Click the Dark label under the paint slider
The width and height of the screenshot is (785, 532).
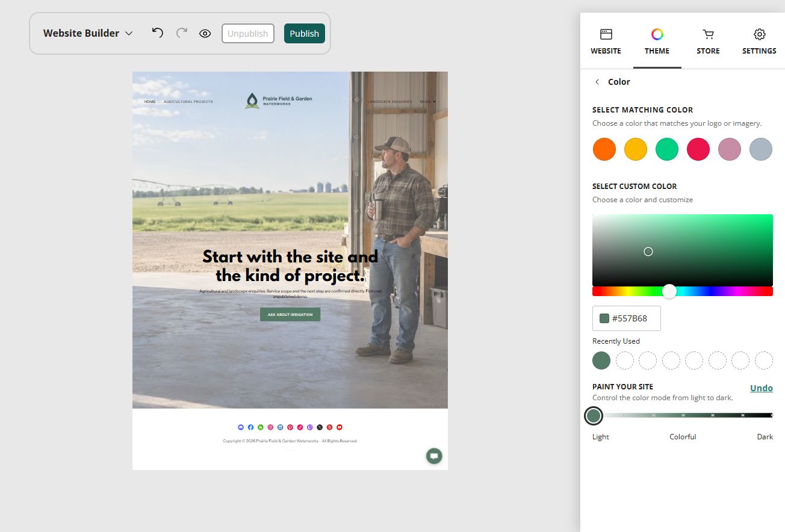(x=765, y=437)
